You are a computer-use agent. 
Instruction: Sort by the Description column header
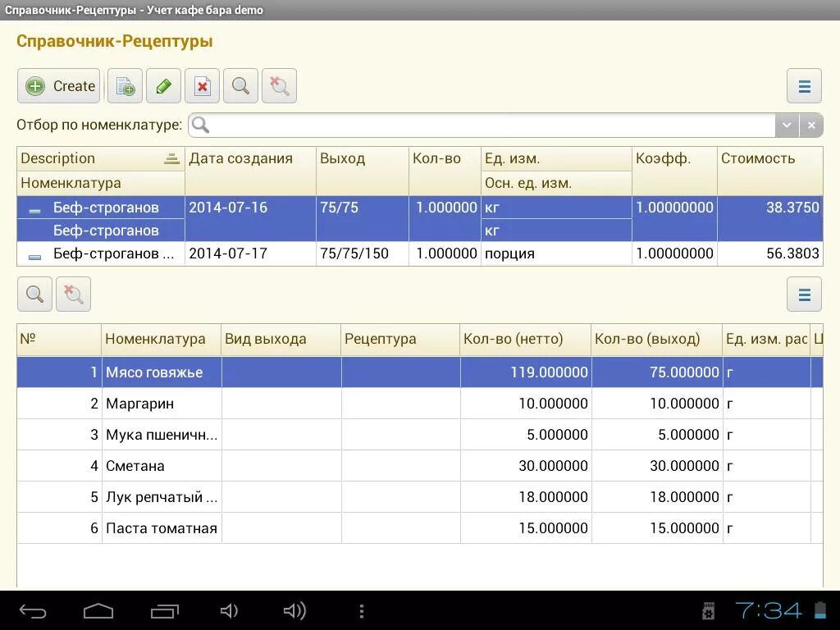(x=101, y=158)
